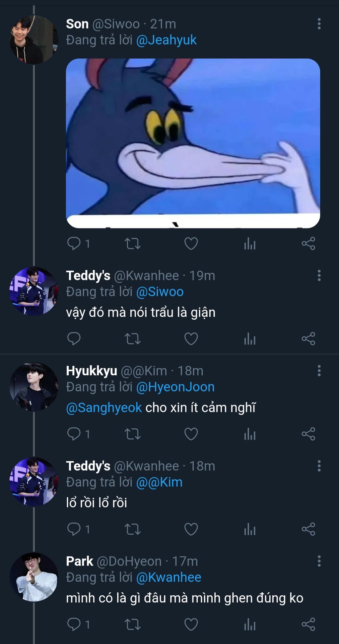Reply to Son's Tom cat meme tweet
The image size is (339, 644).
[x=74, y=244]
